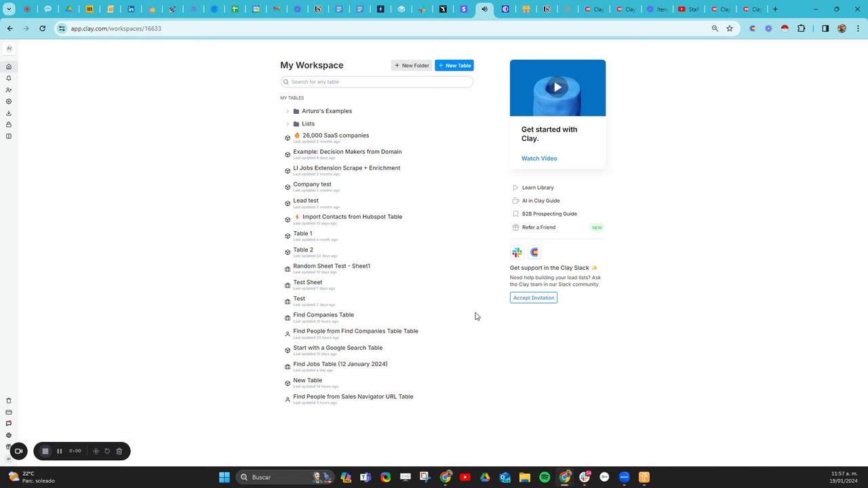Open Chrome extensions puzzle icon

click(802, 28)
